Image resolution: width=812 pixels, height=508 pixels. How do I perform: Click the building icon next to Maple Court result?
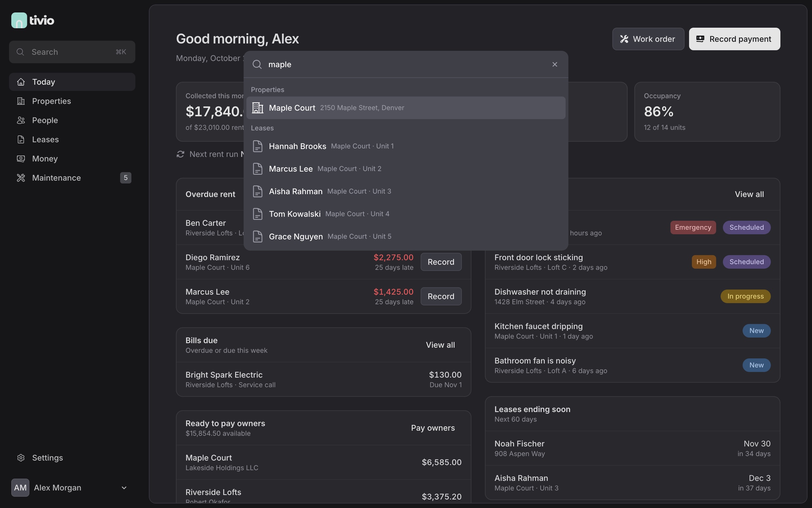(x=257, y=108)
